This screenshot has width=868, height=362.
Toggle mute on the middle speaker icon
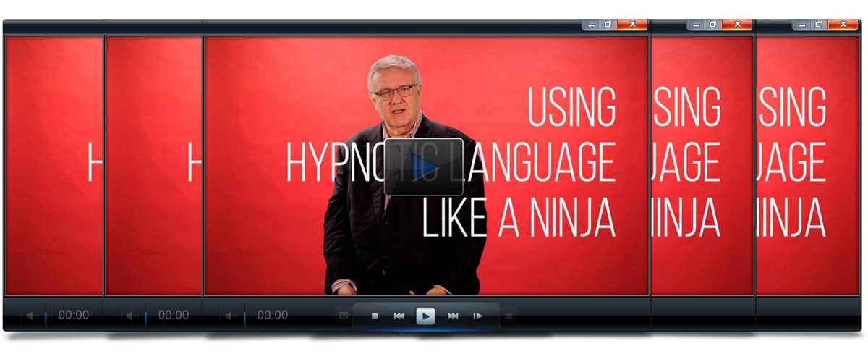132,316
